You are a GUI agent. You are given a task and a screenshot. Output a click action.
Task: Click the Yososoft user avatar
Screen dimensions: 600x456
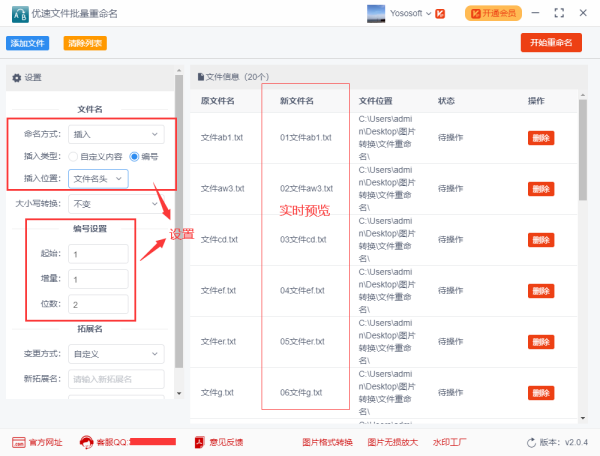tap(376, 14)
